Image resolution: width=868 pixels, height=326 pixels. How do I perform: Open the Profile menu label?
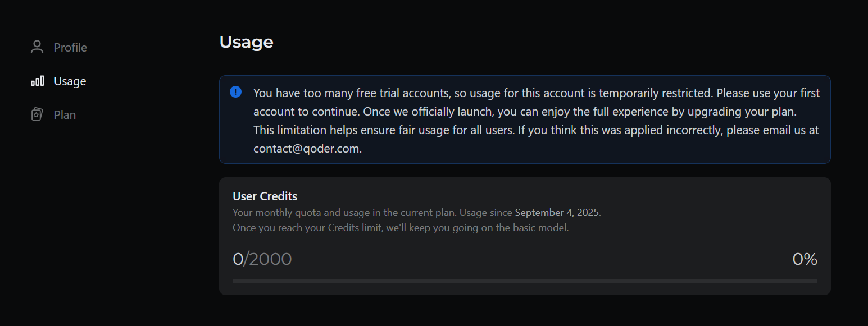70,48
